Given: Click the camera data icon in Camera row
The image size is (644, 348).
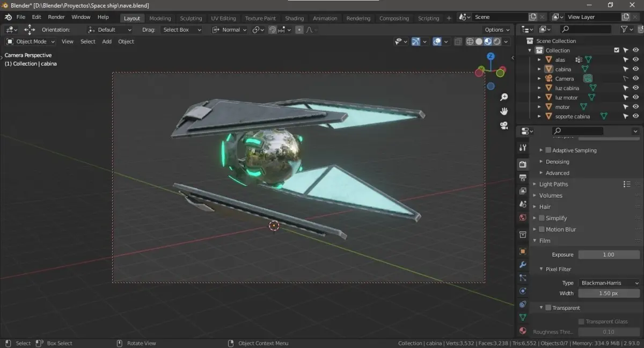Looking at the screenshot, I should pyautogui.click(x=588, y=78).
